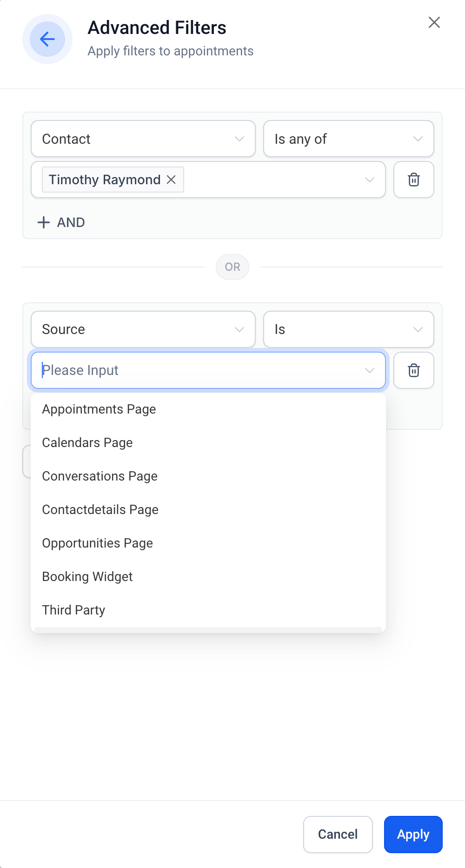Select Third Party option
The height and width of the screenshot is (868, 465).
point(73,610)
